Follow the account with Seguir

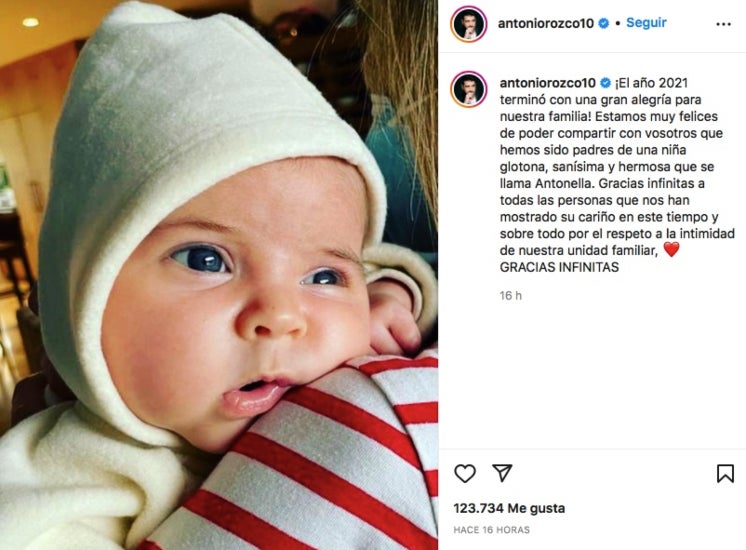coord(646,22)
